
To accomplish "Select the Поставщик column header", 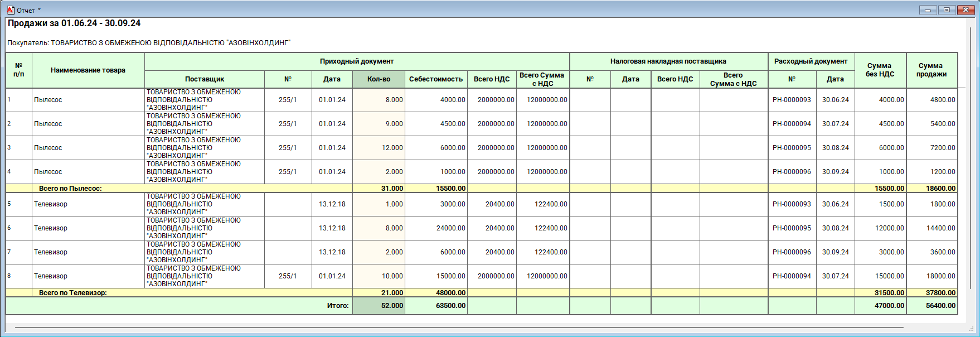I will (205, 79).
